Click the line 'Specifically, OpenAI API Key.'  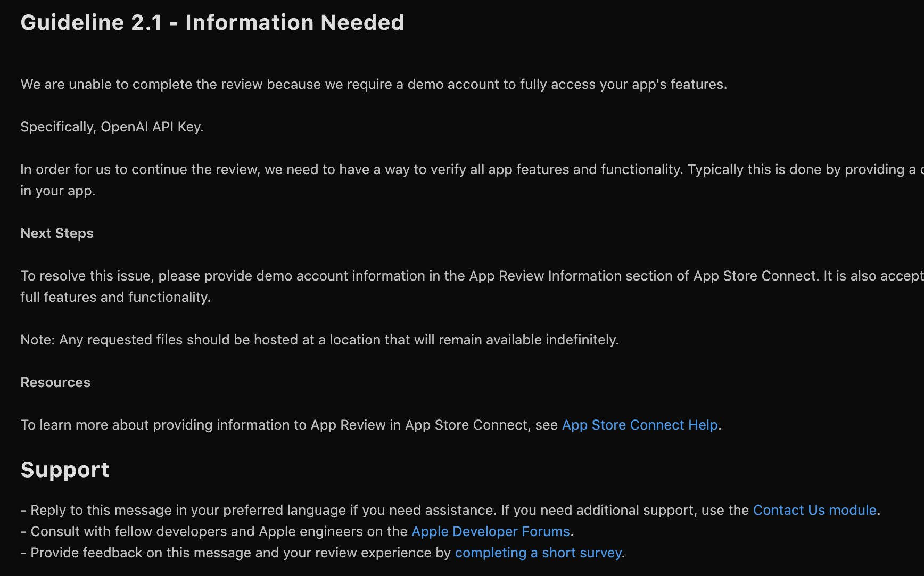(x=112, y=127)
